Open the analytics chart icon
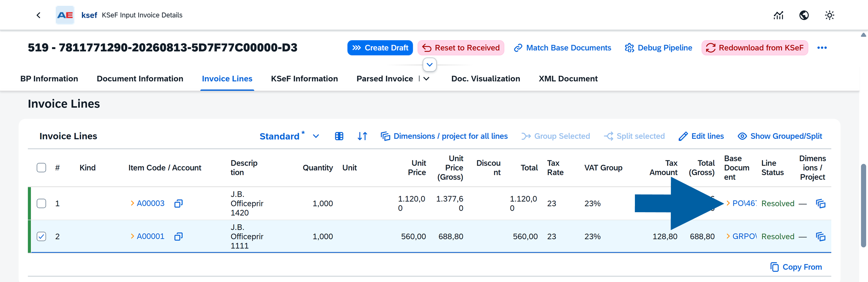 click(778, 15)
